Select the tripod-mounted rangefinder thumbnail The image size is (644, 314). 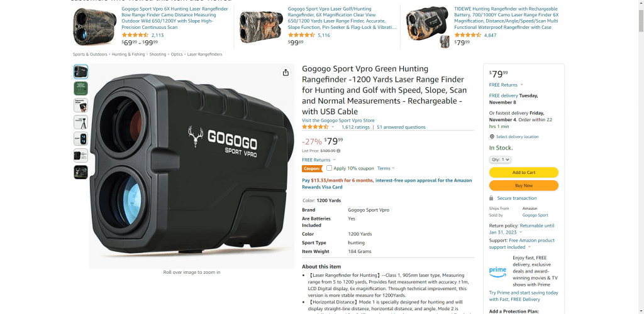pyautogui.click(x=80, y=122)
